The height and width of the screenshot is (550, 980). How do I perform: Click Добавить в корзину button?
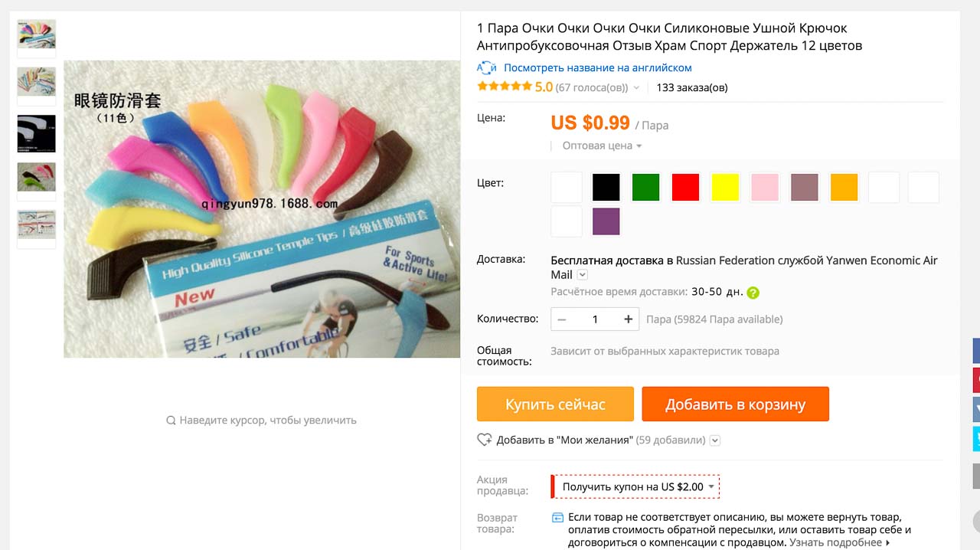(x=735, y=404)
